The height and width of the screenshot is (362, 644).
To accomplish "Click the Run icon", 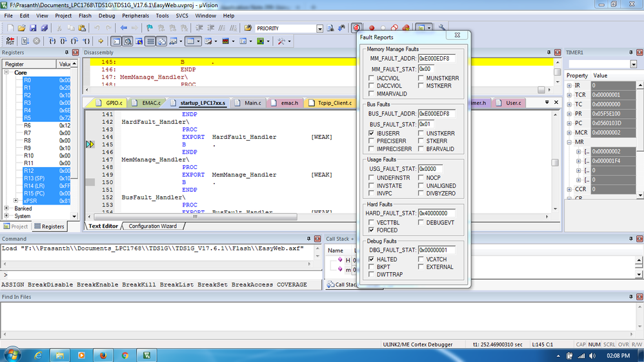I will [25, 41].
